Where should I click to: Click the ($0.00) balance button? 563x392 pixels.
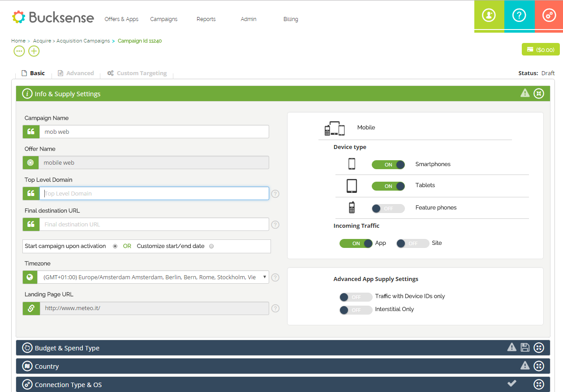[541, 50]
